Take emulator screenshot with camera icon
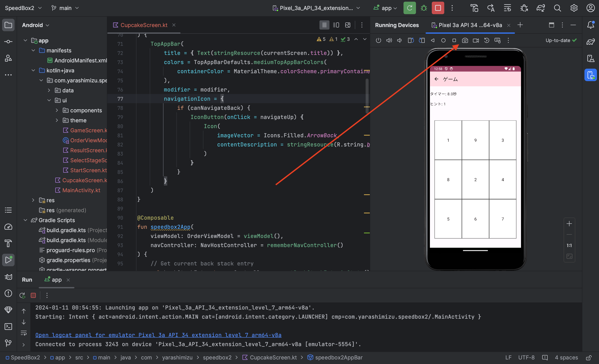Viewport: 599px width, 364px height. coord(465,40)
